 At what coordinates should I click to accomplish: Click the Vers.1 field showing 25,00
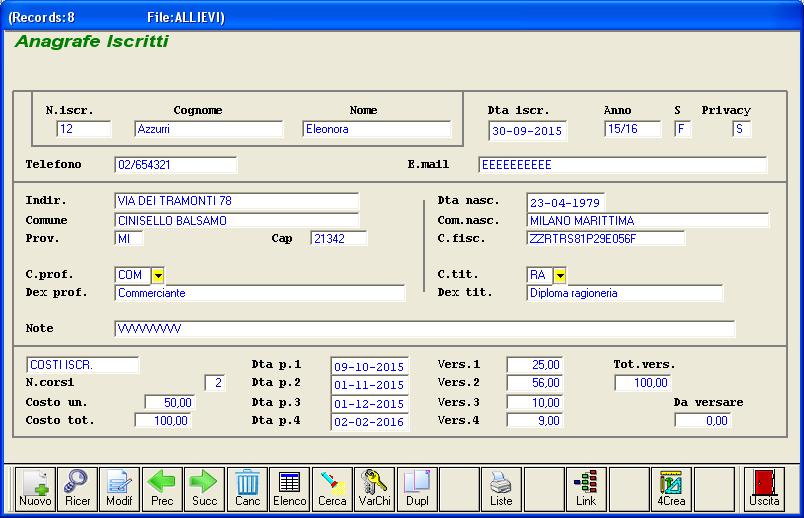535,365
